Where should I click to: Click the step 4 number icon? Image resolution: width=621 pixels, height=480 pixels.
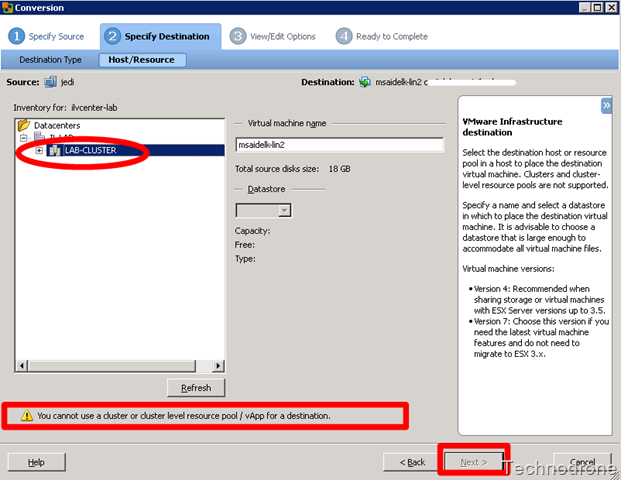coord(344,36)
